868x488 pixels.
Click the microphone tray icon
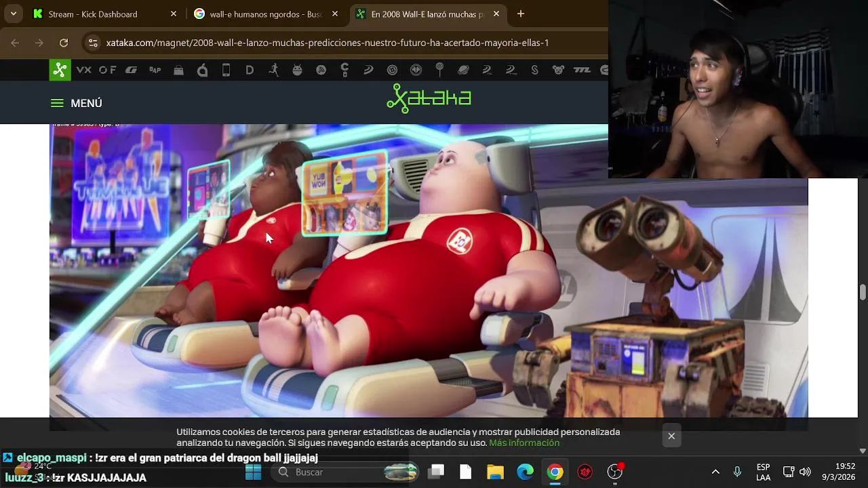737,472
